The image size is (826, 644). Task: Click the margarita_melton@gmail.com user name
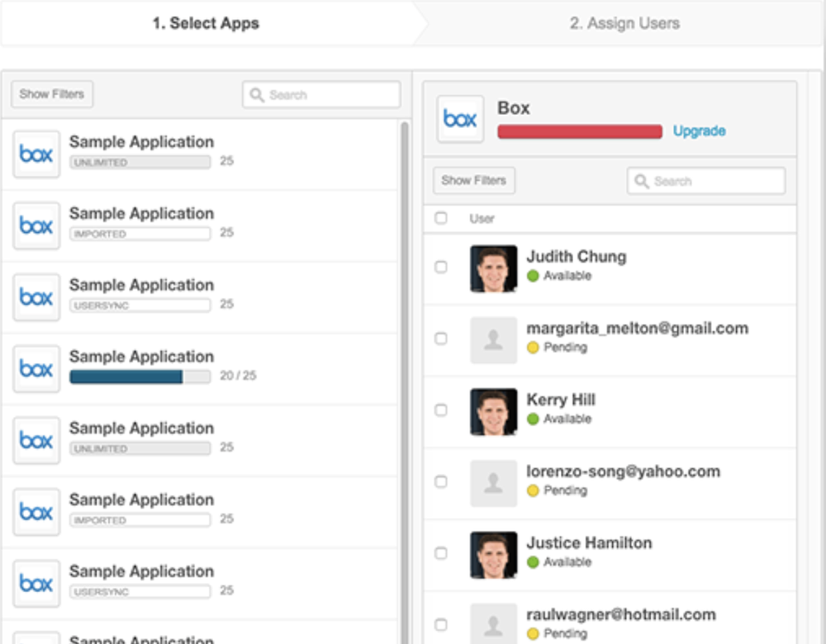coord(638,328)
